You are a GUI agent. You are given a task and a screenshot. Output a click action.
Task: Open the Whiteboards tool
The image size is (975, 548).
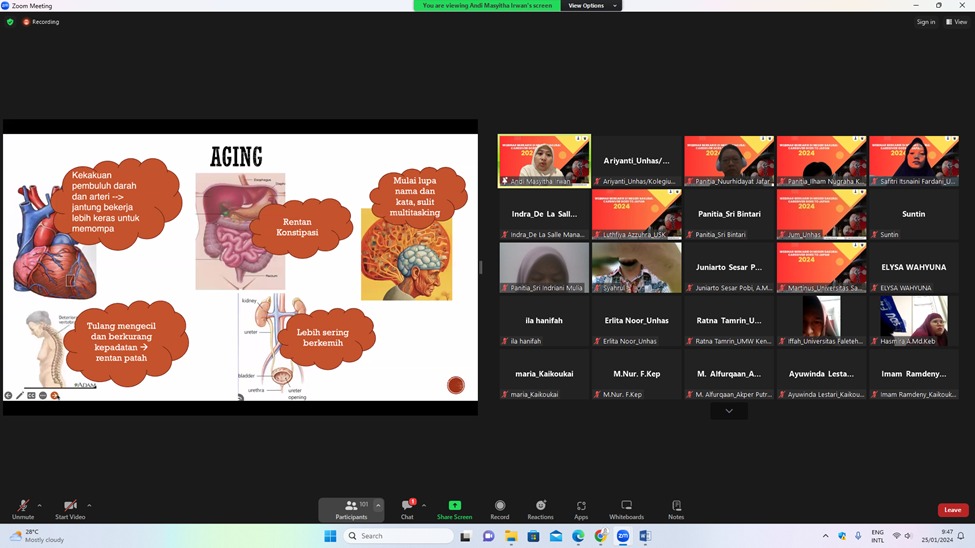(x=626, y=509)
